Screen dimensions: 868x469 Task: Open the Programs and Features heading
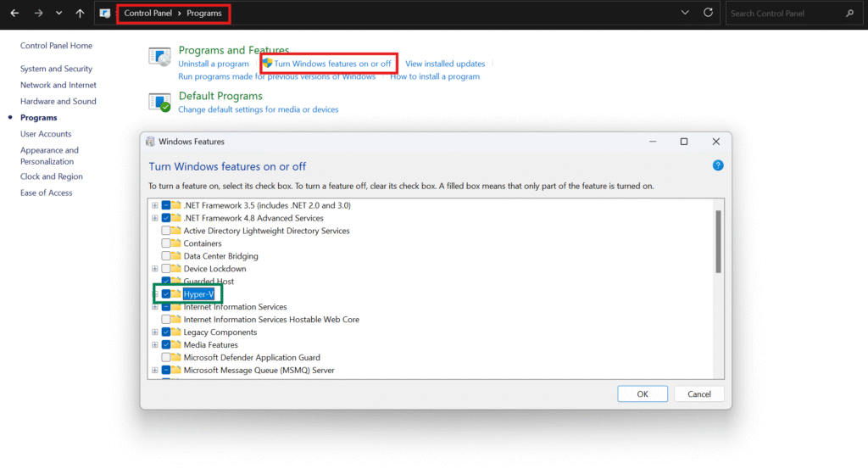pos(234,50)
